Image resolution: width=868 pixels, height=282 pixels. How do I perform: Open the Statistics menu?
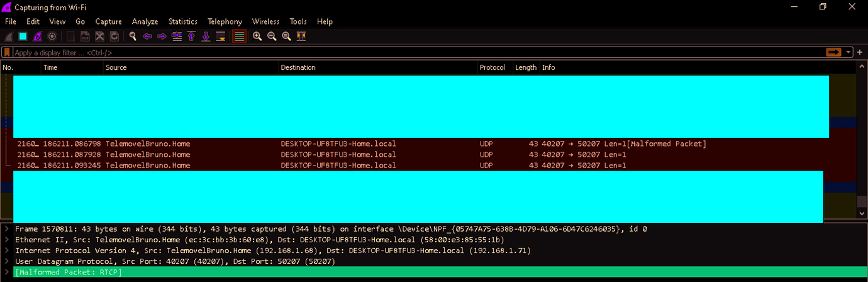tap(182, 21)
